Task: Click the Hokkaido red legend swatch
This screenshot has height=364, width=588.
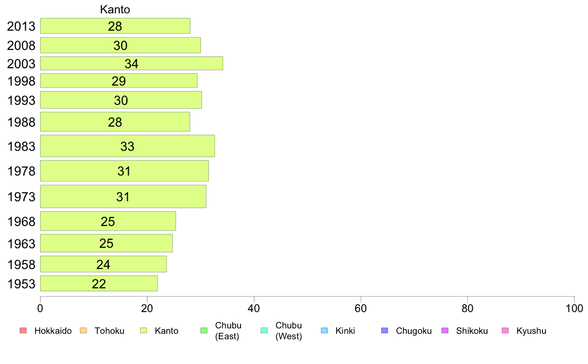Action: click(23, 330)
